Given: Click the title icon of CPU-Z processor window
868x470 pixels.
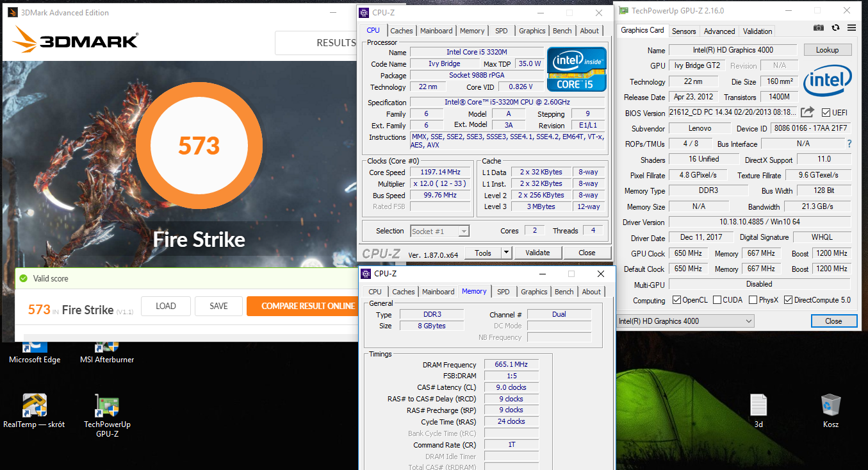Looking at the screenshot, I should pos(364,12).
